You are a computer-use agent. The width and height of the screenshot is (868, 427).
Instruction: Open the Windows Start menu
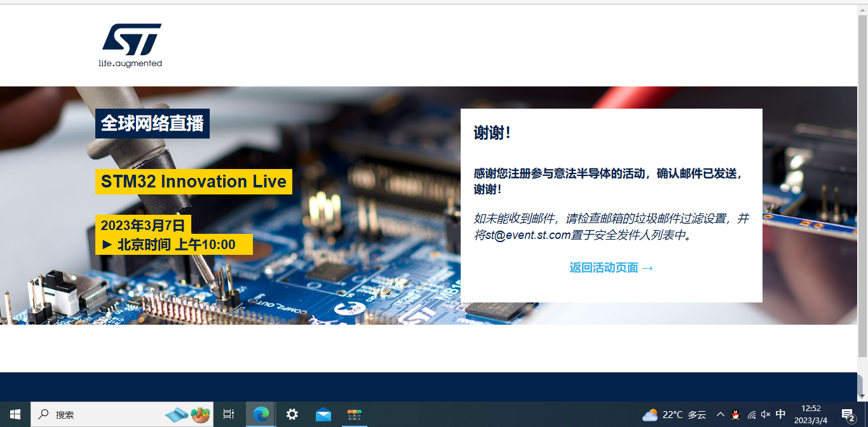coord(15,414)
